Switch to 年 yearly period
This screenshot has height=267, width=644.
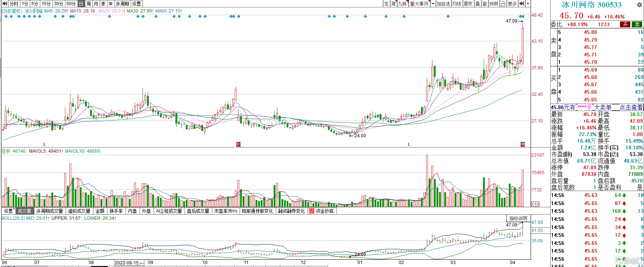[111, 4]
